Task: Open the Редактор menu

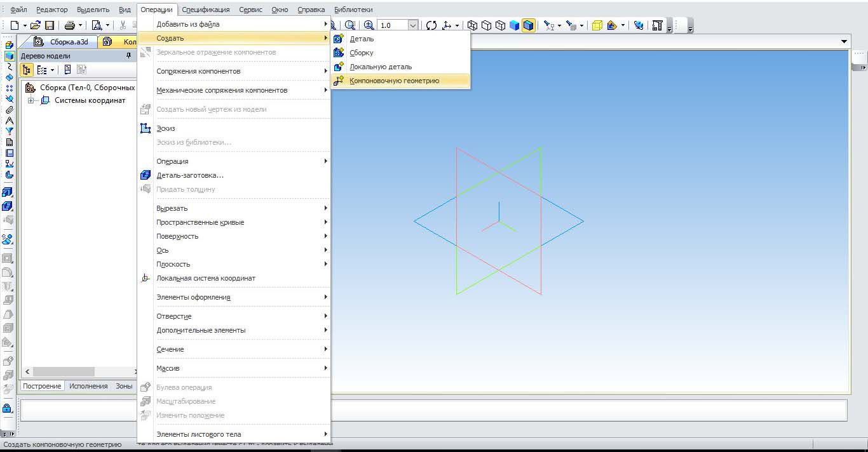Action: point(53,10)
